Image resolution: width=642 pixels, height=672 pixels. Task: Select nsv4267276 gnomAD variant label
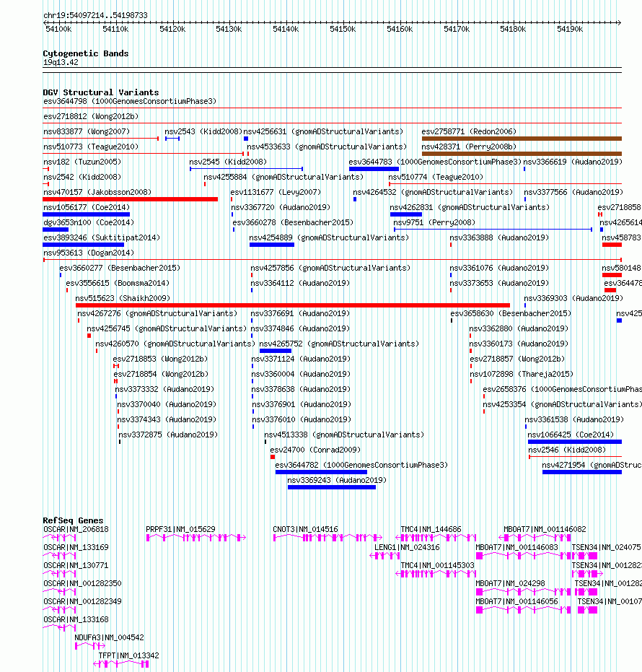tap(157, 314)
